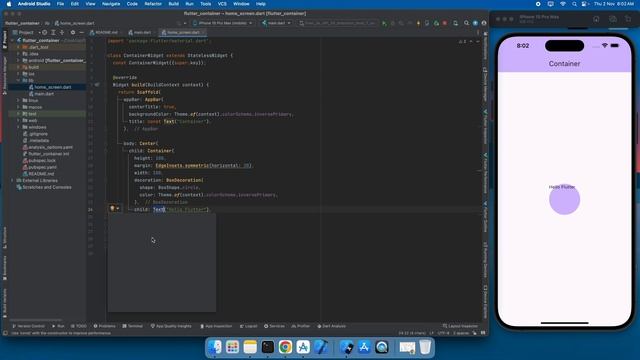
Task: Open Problems tool window button
Action: [104, 326]
